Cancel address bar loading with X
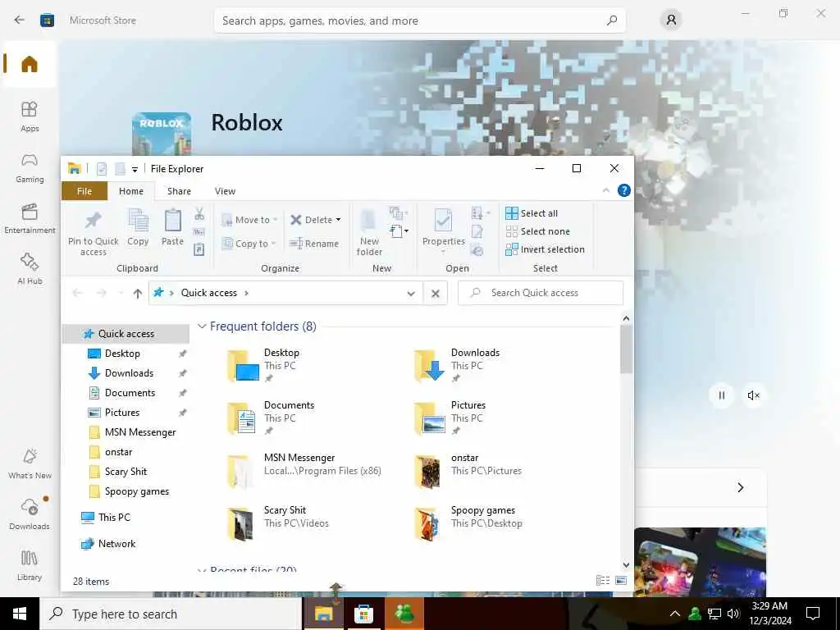 (x=436, y=293)
